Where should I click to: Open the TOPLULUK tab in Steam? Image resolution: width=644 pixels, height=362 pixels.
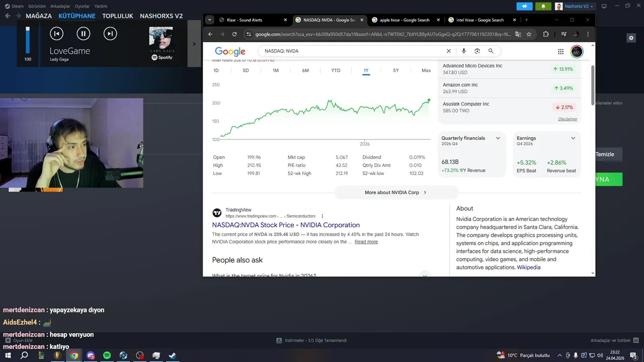click(x=118, y=16)
